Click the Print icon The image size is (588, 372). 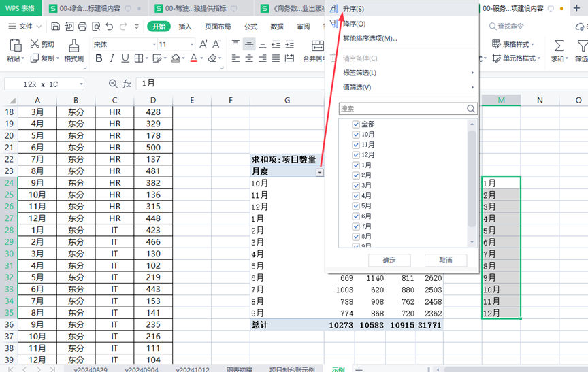[x=82, y=27]
